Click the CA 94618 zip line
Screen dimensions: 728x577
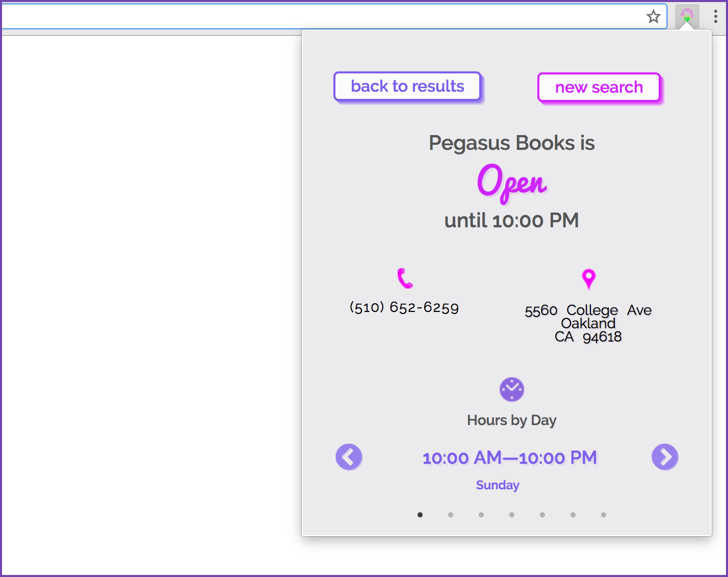588,337
